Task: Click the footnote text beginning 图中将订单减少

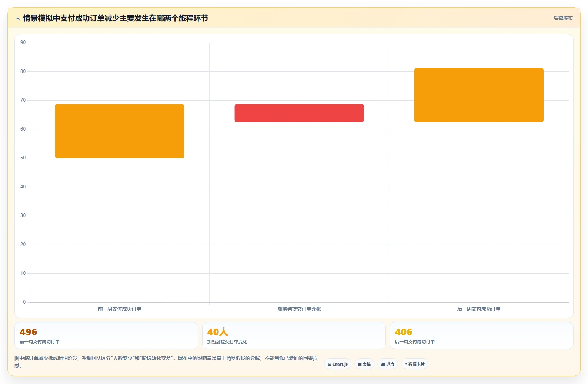Action: (166, 362)
